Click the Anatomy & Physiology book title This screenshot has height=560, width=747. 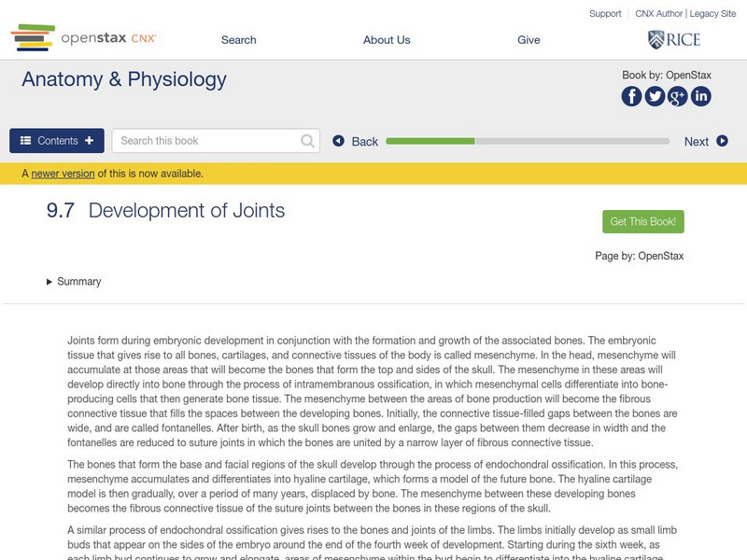tap(124, 79)
